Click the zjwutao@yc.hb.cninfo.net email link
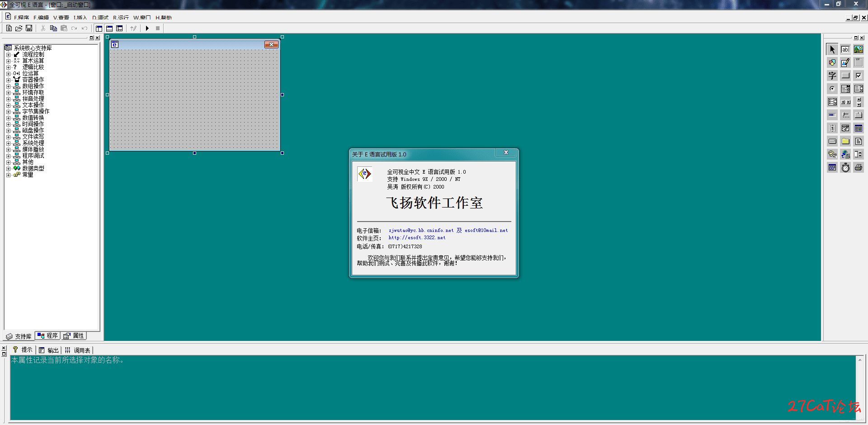 tap(421, 230)
